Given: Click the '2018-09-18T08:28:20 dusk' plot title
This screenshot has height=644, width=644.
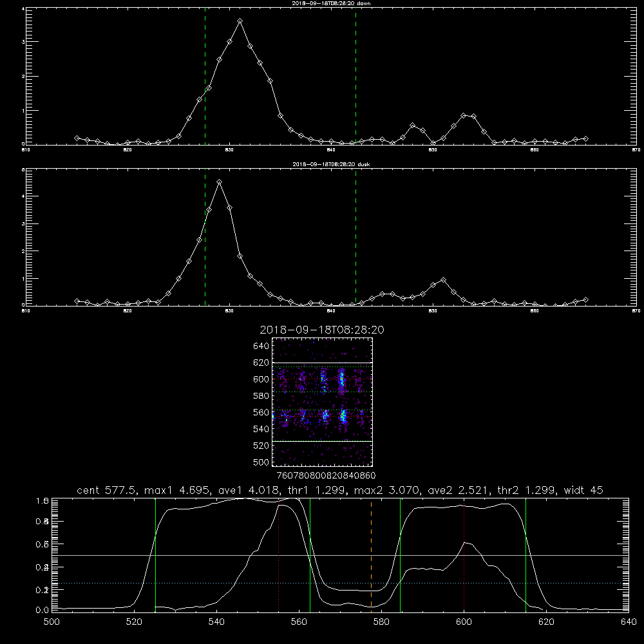Looking at the screenshot, I should pyautogui.click(x=331, y=164).
